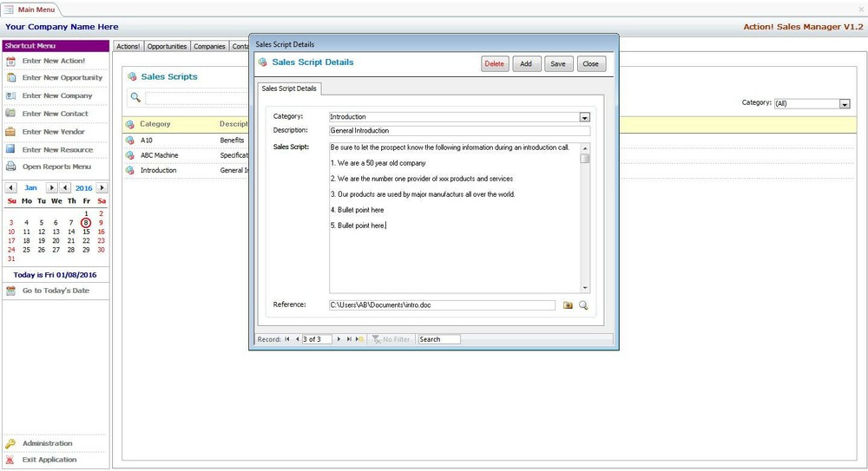Click the Main Menu tab icon

[9, 10]
